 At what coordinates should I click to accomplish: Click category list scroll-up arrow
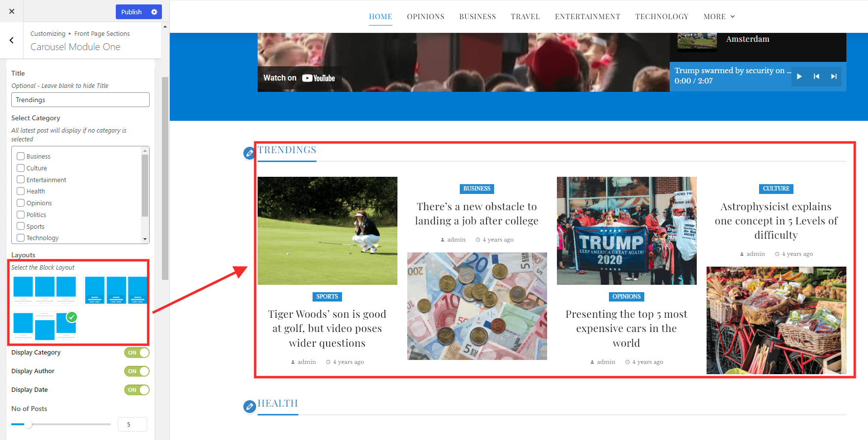coord(145,150)
